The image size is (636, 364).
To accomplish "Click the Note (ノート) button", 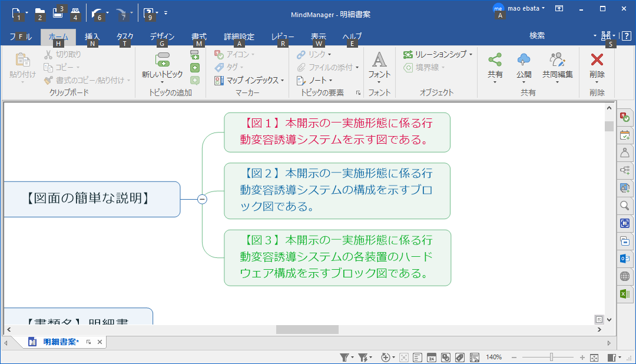I will 317,80.
